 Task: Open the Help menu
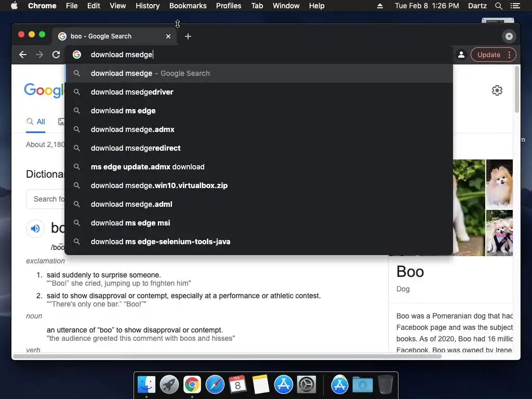pyautogui.click(x=316, y=6)
